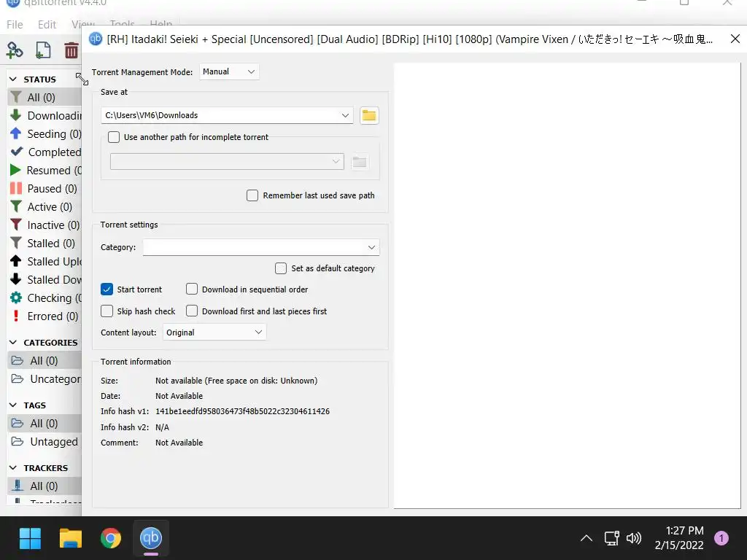Image resolution: width=747 pixels, height=560 pixels.
Task: Open Content layout dropdown
Action: [x=214, y=332]
